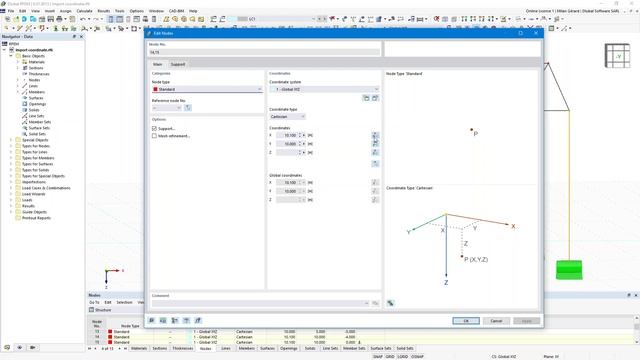Open the Tools menu
Viewport: 640px width, 360px height.
click(x=120, y=11)
